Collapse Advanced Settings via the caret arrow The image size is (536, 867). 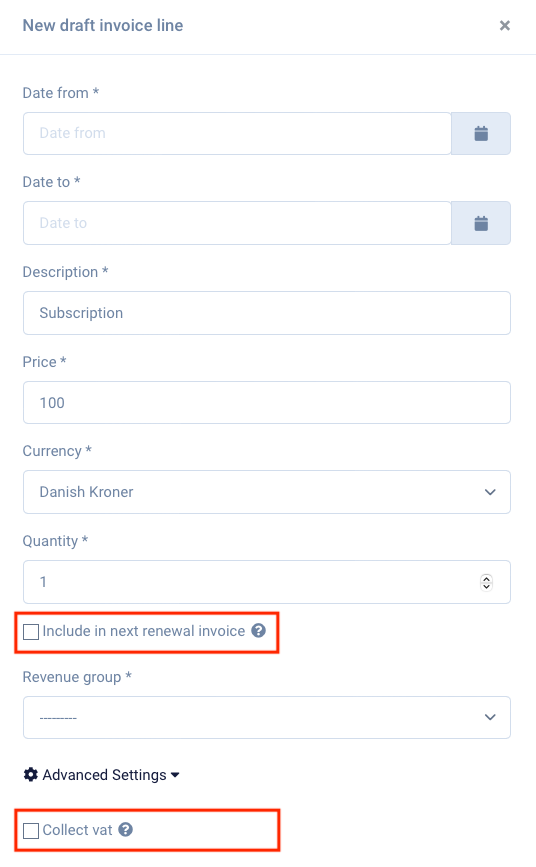175,775
